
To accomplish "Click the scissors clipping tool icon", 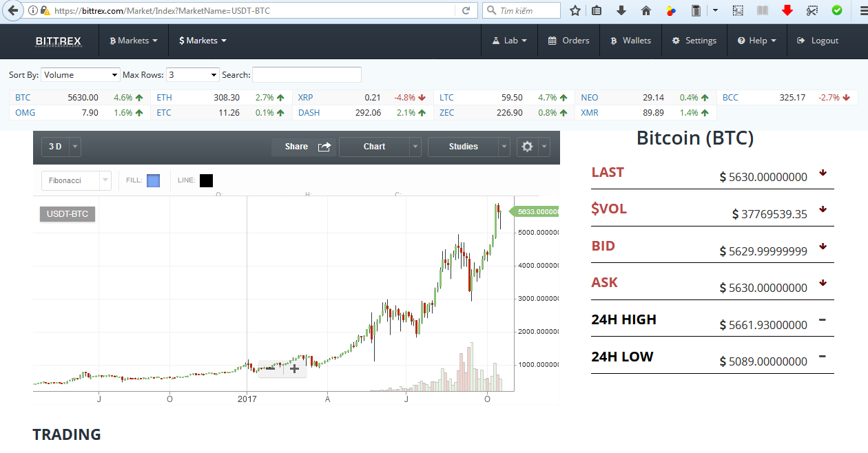I will (812, 10).
